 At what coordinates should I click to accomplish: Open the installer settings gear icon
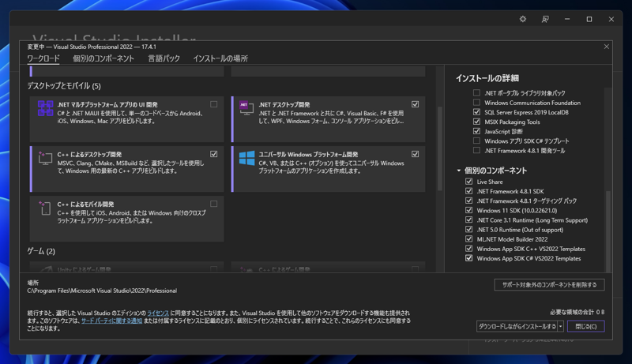pos(523,19)
